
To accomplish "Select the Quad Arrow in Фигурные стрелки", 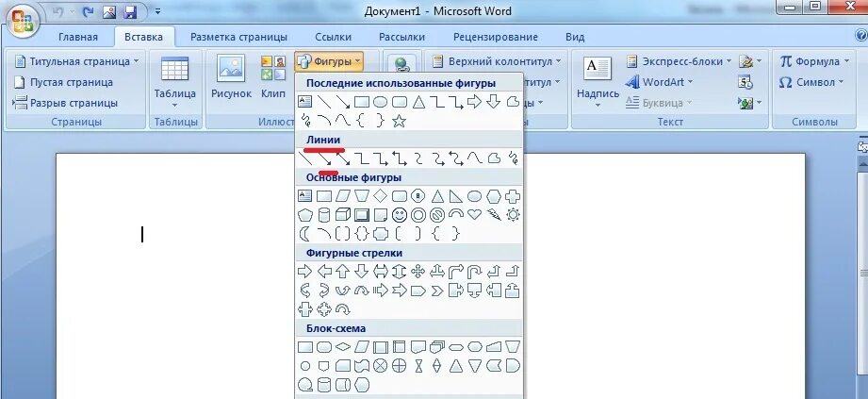I will [418, 272].
